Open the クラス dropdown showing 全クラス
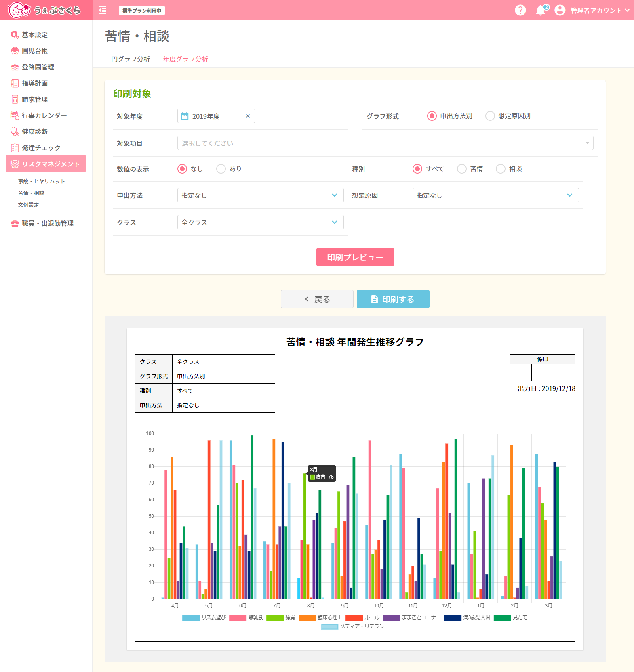Image resolution: width=634 pixels, height=672 pixels. 260,222
